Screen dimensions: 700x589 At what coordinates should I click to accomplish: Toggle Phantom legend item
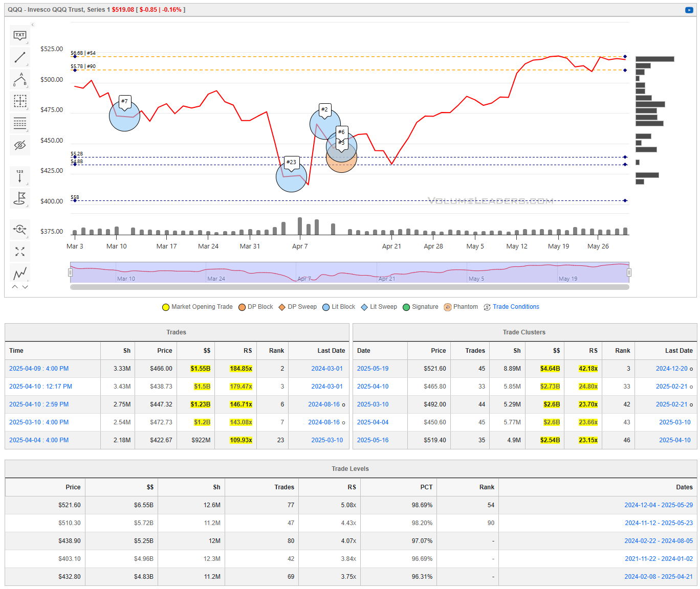461,307
